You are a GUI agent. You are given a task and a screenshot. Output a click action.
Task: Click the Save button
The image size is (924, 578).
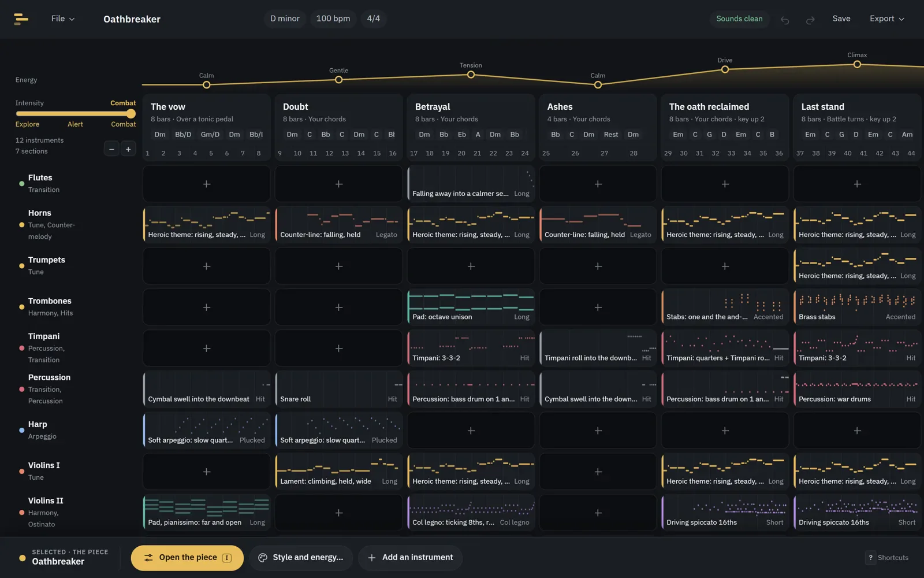(841, 18)
